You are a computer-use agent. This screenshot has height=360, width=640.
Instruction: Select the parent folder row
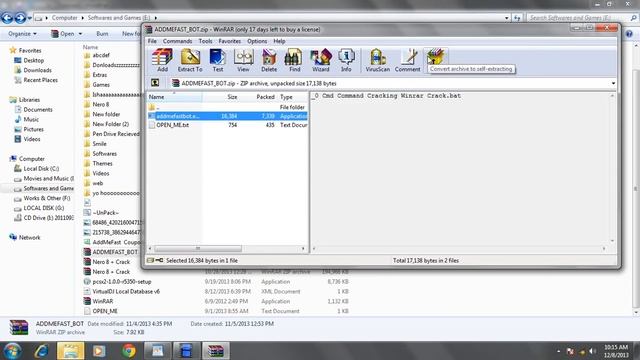[227, 107]
